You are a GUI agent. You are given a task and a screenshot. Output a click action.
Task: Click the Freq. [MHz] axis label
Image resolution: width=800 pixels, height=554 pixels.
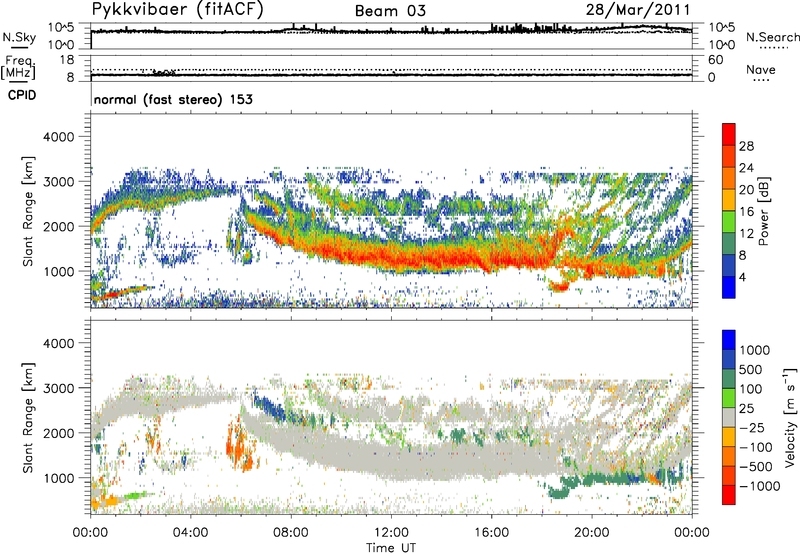[19, 68]
